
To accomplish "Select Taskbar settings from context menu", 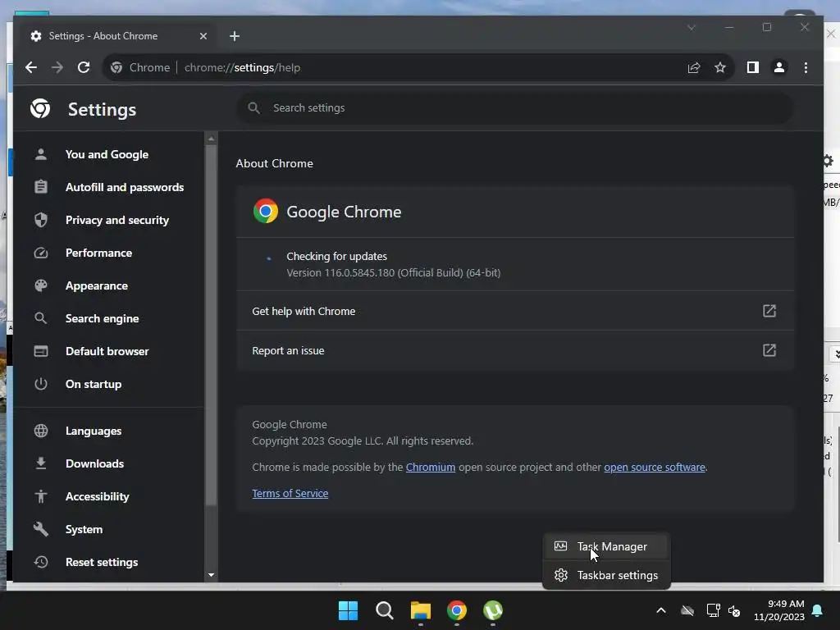I will click(606, 575).
